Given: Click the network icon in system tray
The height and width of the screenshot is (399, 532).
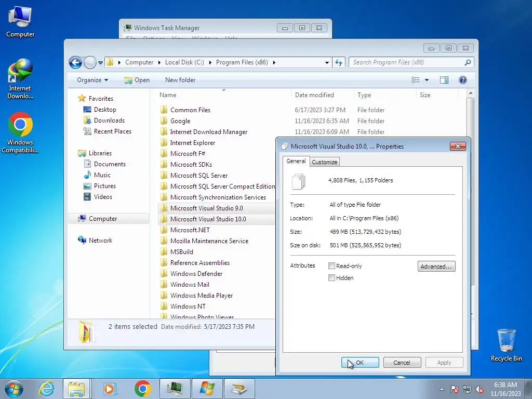Looking at the screenshot, I should tap(467, 390).
